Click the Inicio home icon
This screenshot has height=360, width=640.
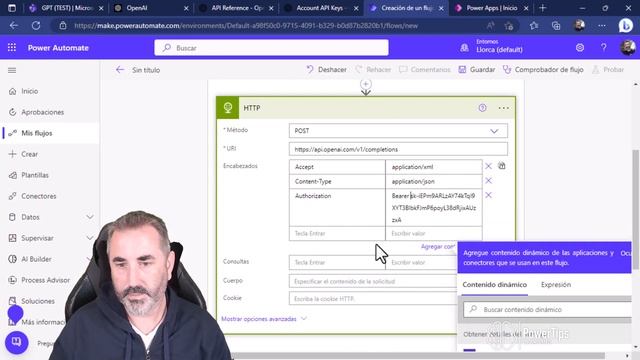click(12, 91)
